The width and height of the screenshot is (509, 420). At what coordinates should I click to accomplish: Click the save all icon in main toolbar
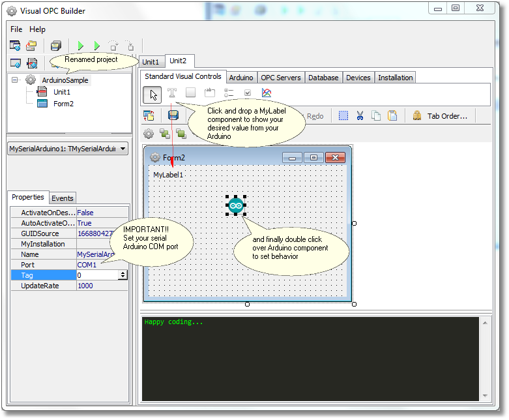[x=56, y=46]
